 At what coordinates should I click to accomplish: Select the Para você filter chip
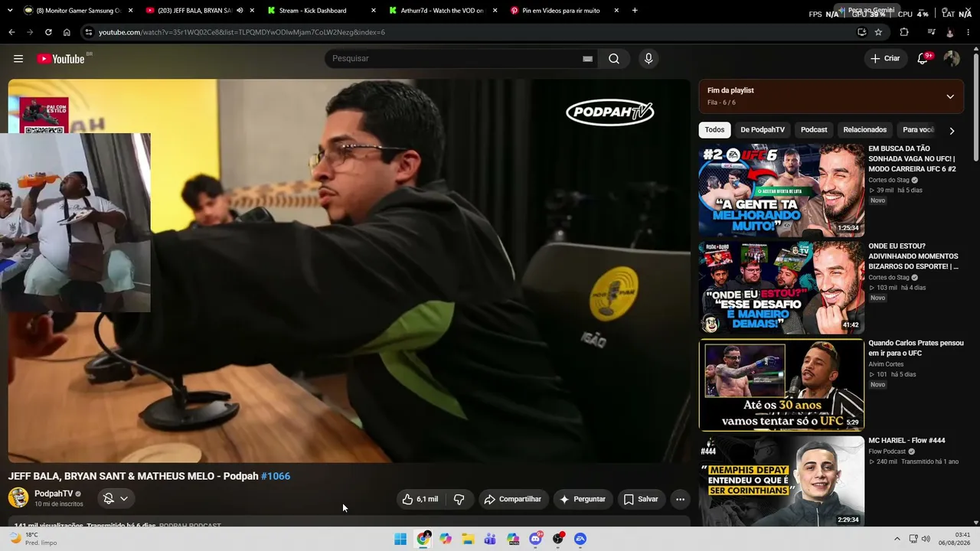pyautogui.click(x=918, y=130)
